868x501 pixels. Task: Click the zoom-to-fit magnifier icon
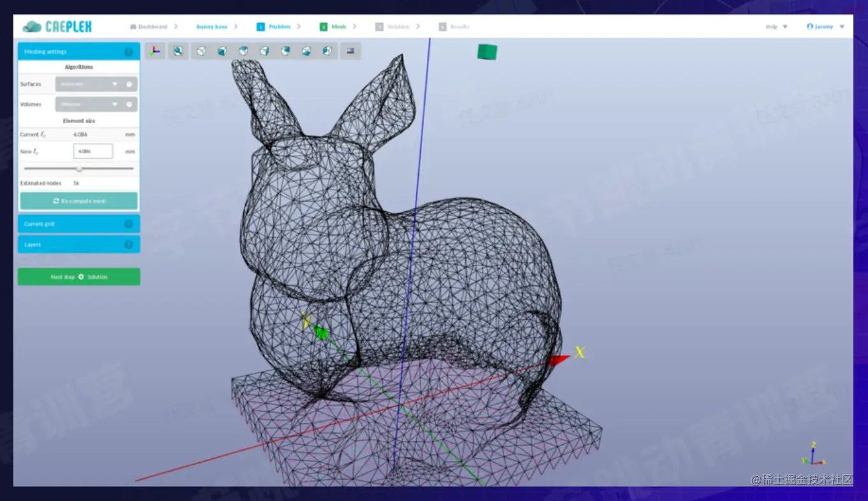pos(178,51)
